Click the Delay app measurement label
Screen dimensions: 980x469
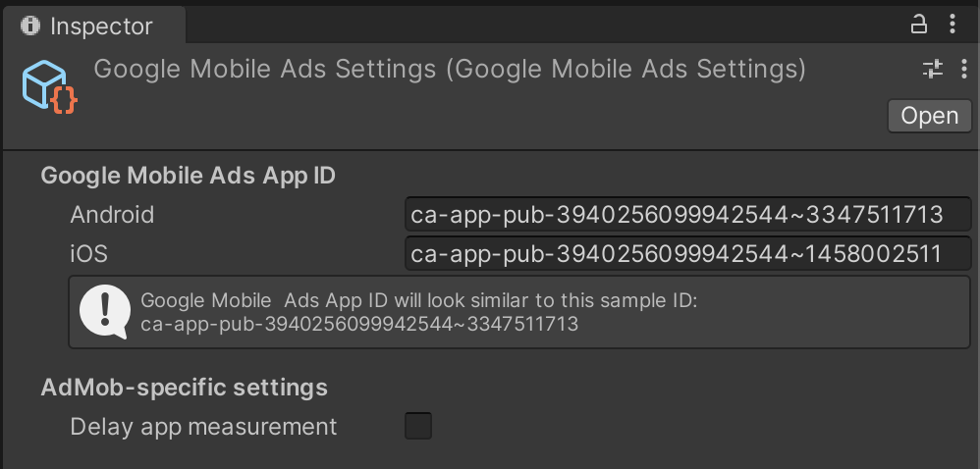[203, 427]
